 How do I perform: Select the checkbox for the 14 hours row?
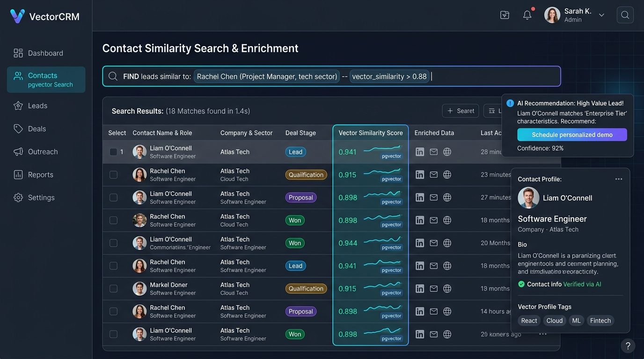point(113,311)
